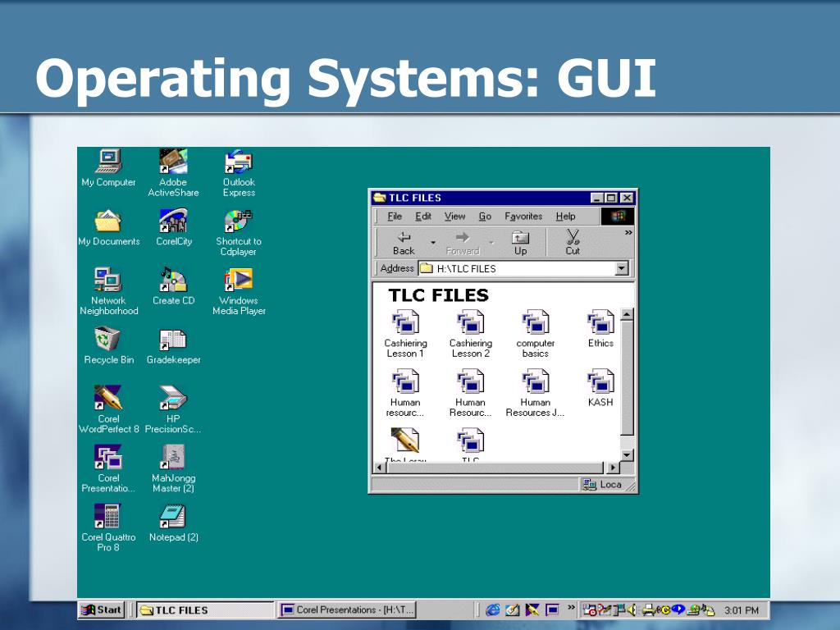
Task: Select the computer basics file
Action: pos(535,334)
